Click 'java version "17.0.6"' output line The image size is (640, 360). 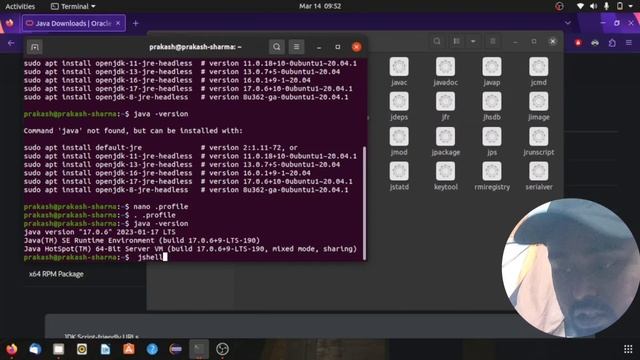100,232
